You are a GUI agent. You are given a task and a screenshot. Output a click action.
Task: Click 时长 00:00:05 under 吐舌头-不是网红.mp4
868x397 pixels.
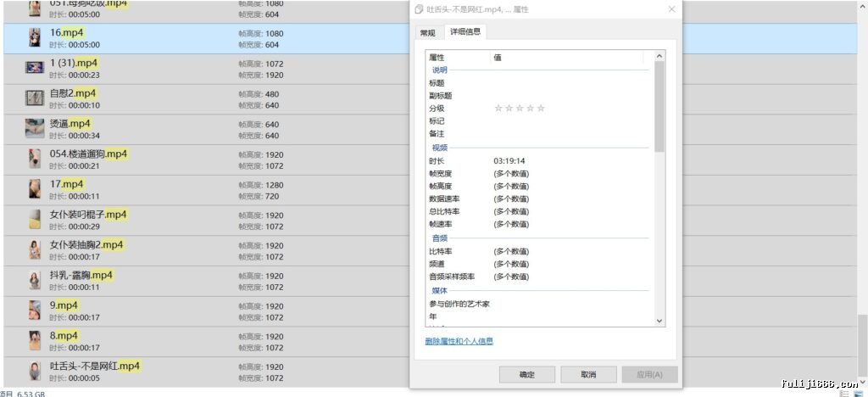pos(75,378)
